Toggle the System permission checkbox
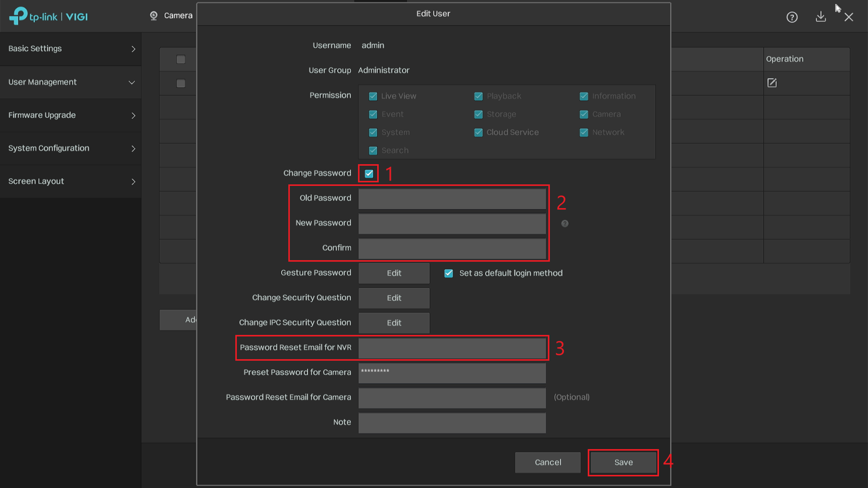The width and height of the screenshot is (868, 488). point(373,133)
